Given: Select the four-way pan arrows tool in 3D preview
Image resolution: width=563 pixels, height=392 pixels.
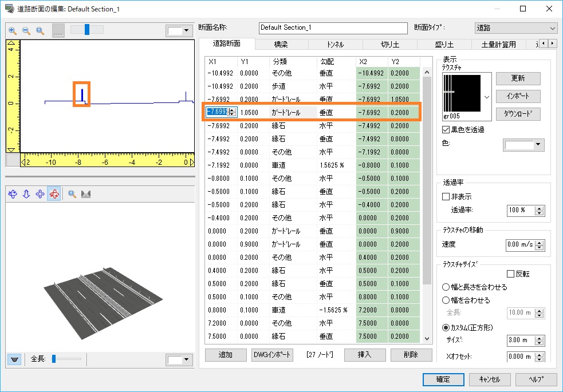Looking at the screenshot, I should tap(40, 194).
